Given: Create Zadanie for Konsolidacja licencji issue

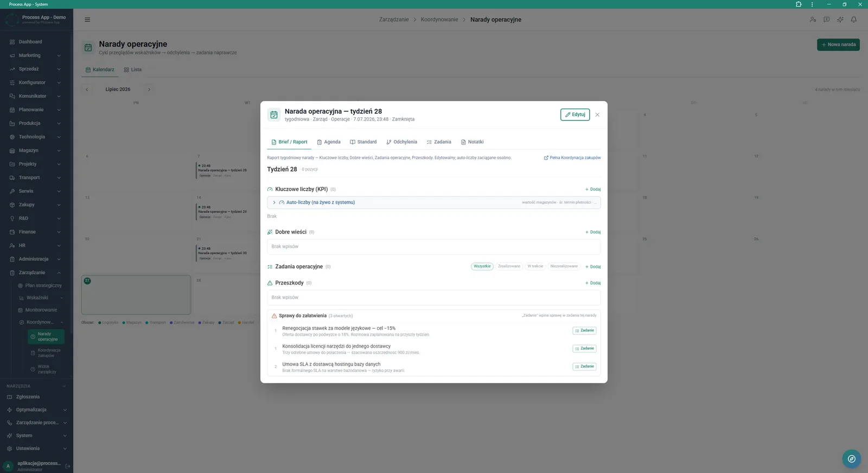Looking at the screenshot, I should coord(584,349).
